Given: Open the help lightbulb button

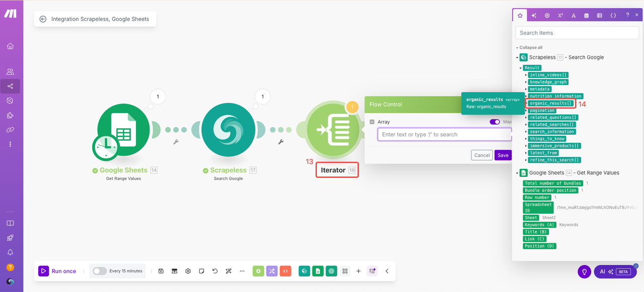Looking at the screenshot, I should [x=584, y=271].
